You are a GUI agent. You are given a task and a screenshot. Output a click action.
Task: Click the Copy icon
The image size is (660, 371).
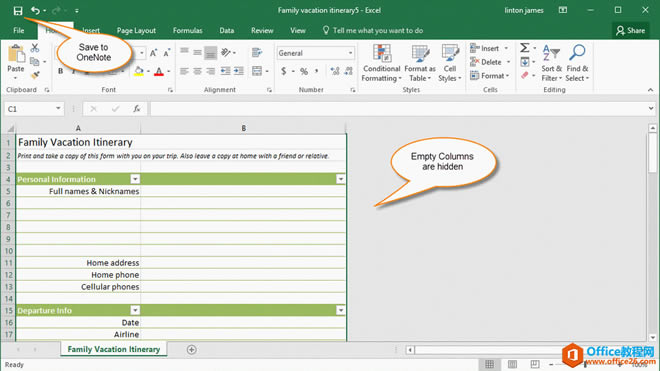coord(35,62)
